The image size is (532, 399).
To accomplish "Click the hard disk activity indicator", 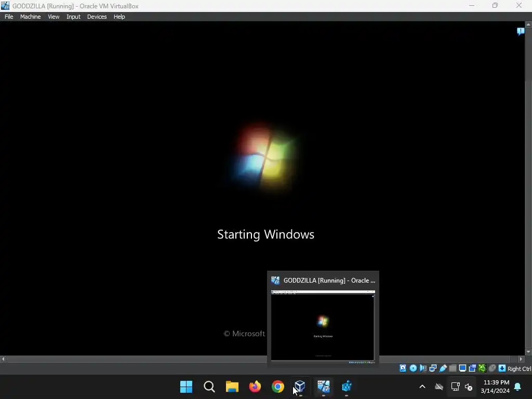I will [x=403, y=368].
